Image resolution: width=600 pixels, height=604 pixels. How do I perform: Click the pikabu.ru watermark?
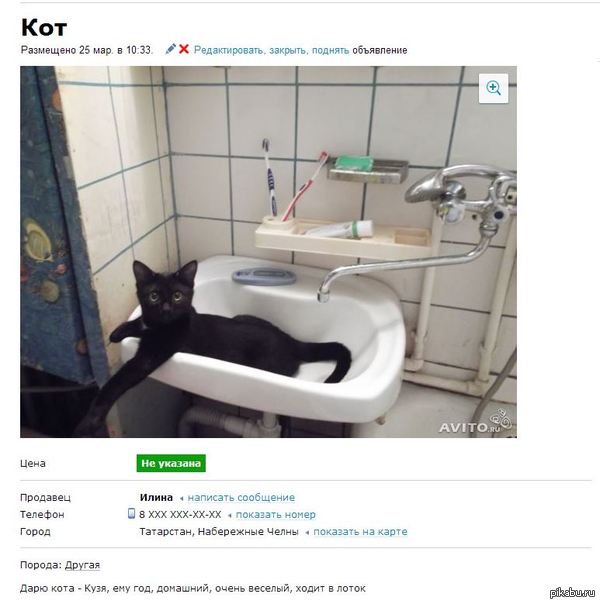(572, 593)
